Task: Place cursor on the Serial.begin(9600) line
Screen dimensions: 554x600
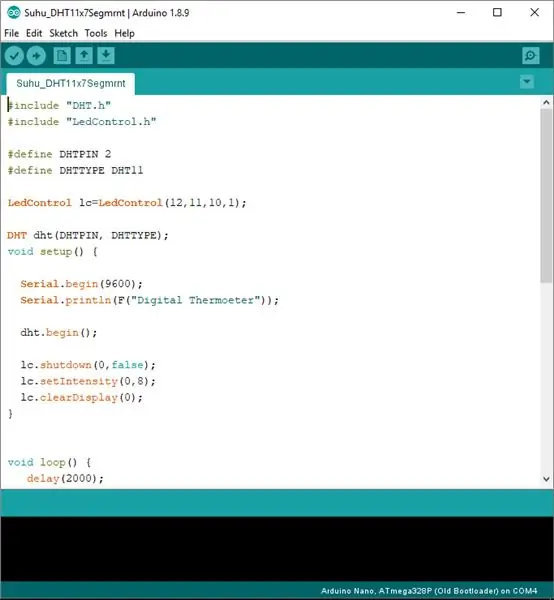Action: pyautogui.click(x=81, y=284)
